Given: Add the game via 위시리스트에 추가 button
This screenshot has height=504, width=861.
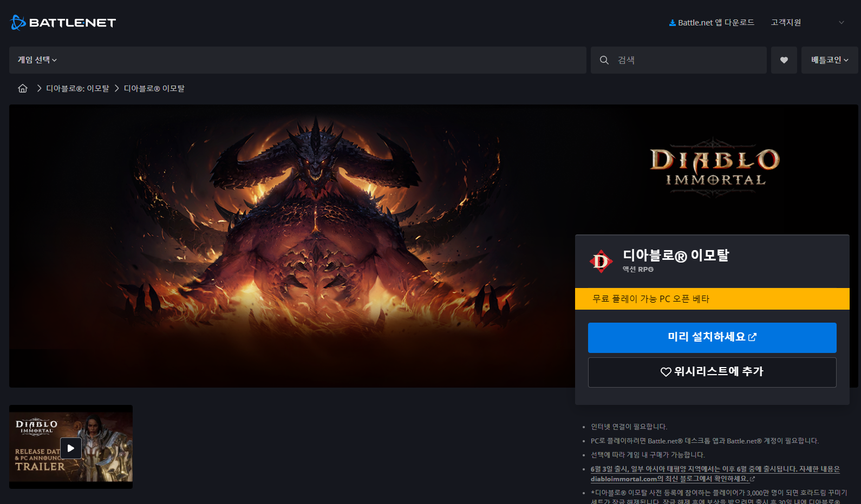Looking at the screenshot, I should [x=712, y=372].
